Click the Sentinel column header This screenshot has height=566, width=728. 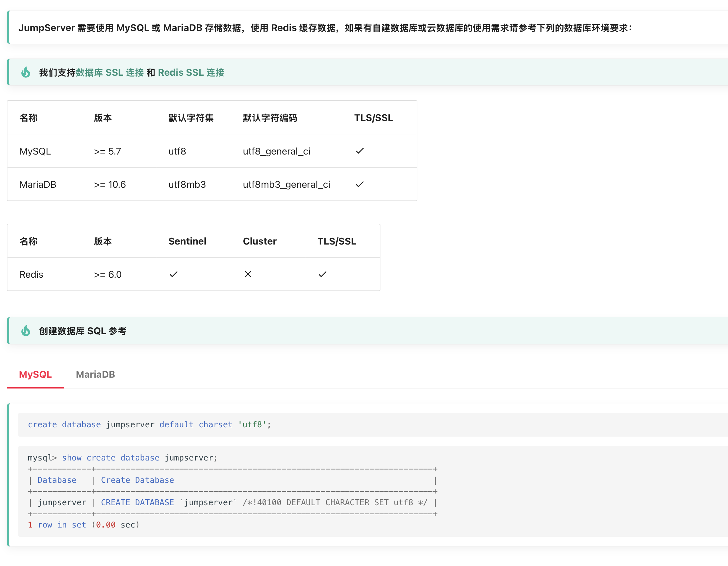187,241
